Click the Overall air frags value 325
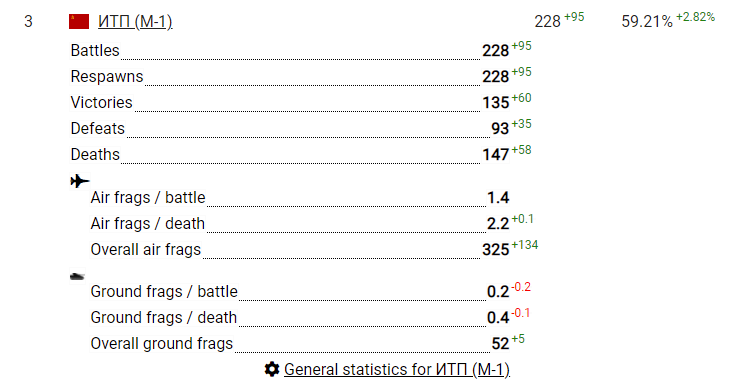Viewport: 734px width, 389px height. click(x=495, y=250)
